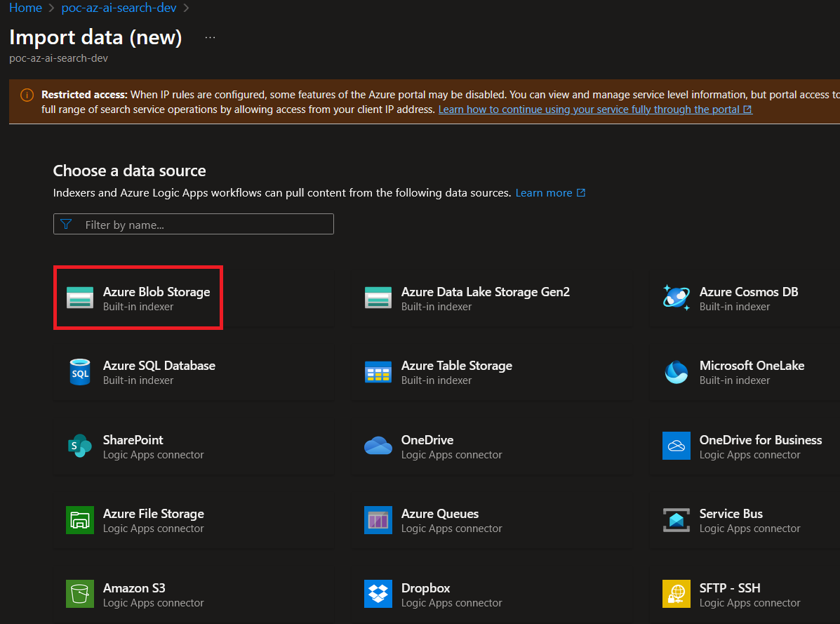Click the Service Bus icon
The height and width of the screenshot is (624, 840).
click(676, 520)
